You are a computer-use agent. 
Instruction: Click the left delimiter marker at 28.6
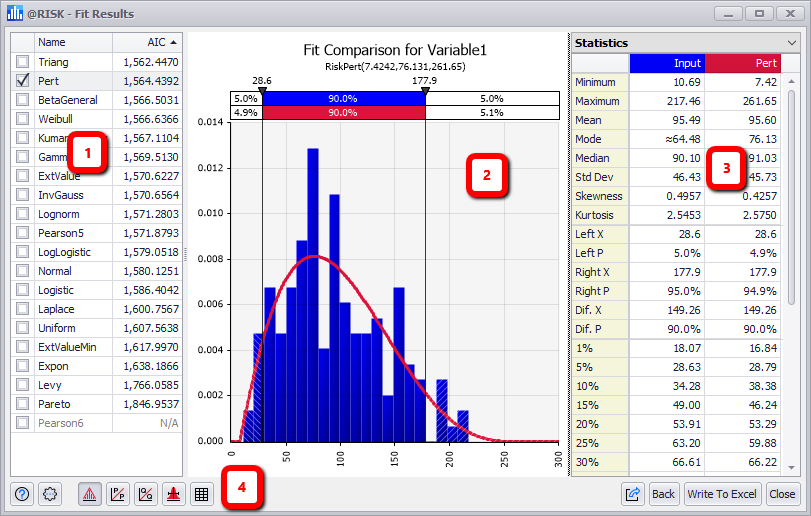click(262, 90)
